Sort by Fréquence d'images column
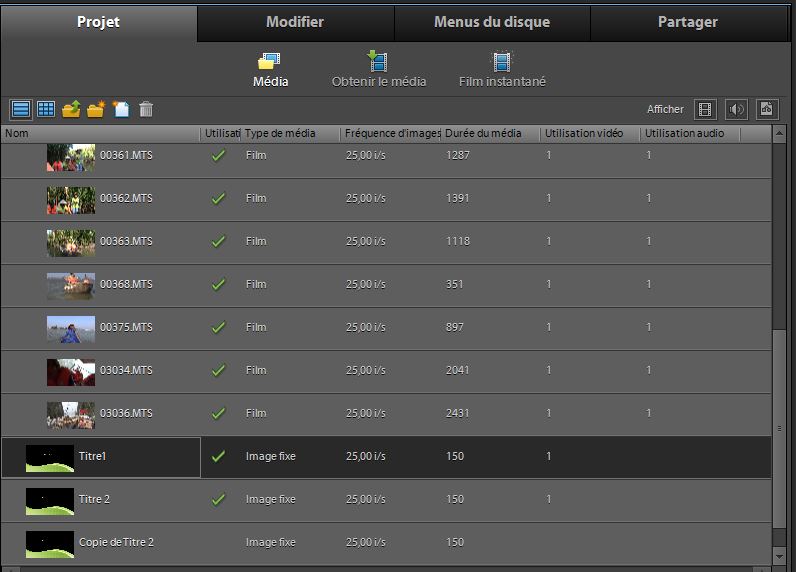 (391, 133)
